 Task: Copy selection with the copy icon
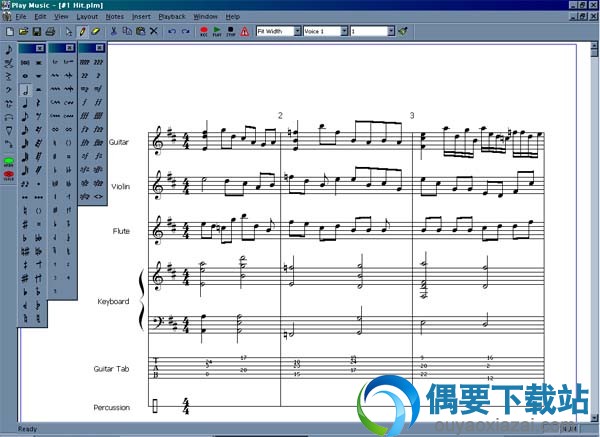127,31
